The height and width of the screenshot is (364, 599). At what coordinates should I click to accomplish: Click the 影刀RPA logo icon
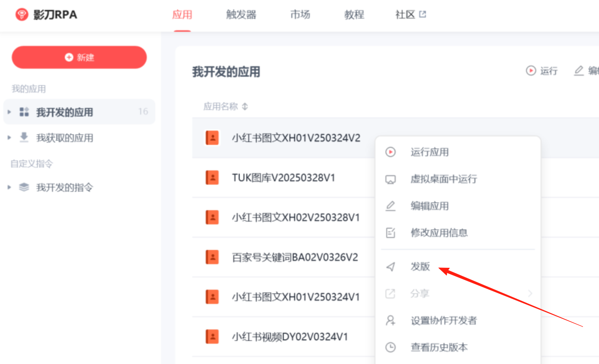tap(22, 15)
